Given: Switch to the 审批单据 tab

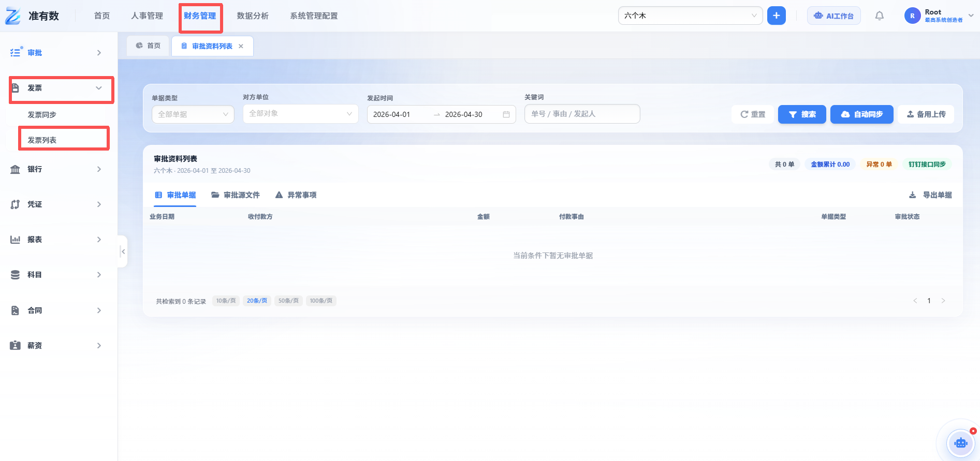Looking at the screenshot, I should (175, 195).
